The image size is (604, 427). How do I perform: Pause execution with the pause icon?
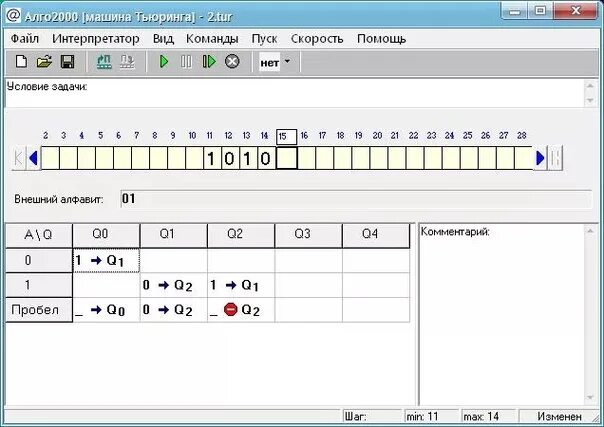186,62
